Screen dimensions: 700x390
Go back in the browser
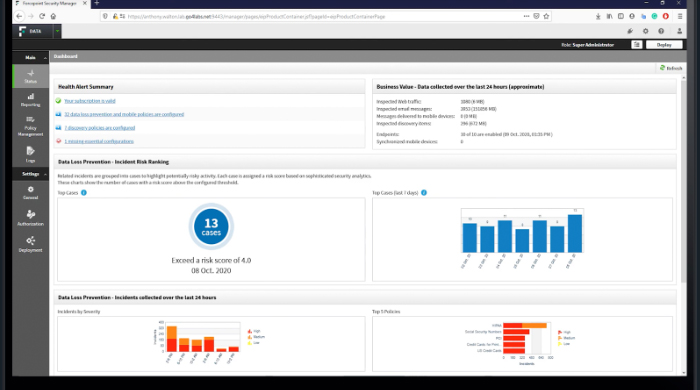pyautogui.click(x=19, y=16)
